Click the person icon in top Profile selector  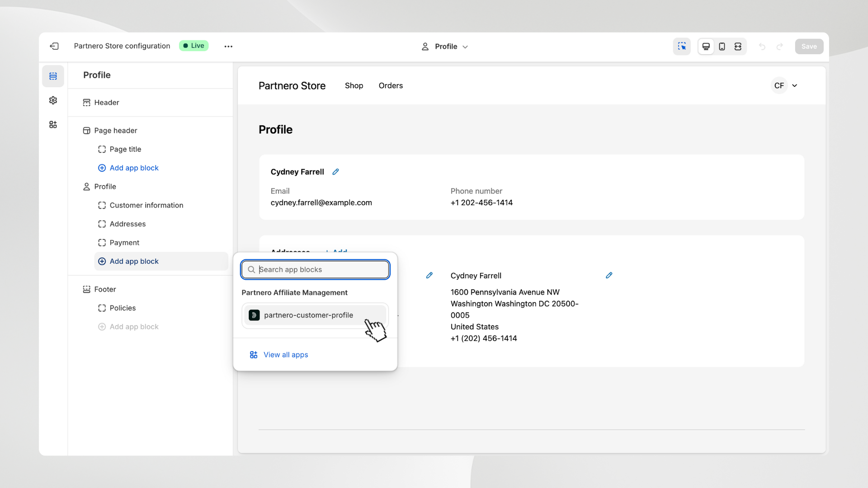[x=425, y=47]
